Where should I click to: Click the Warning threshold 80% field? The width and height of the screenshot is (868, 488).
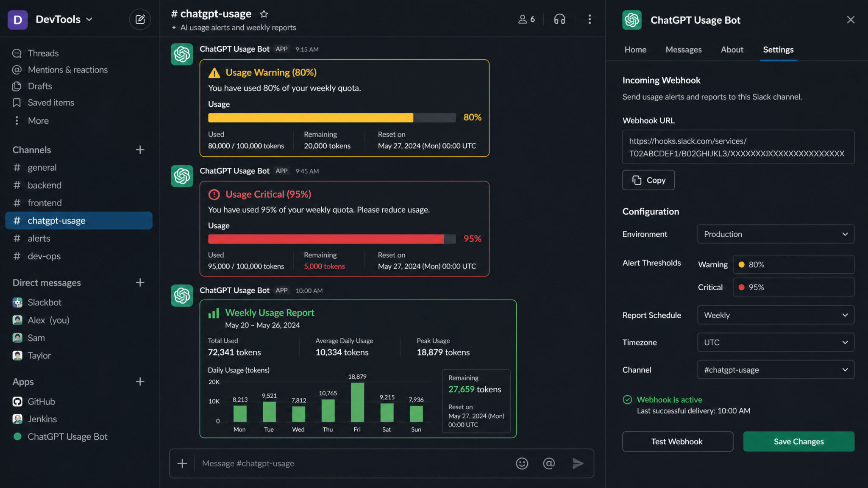tap(793, 264)
